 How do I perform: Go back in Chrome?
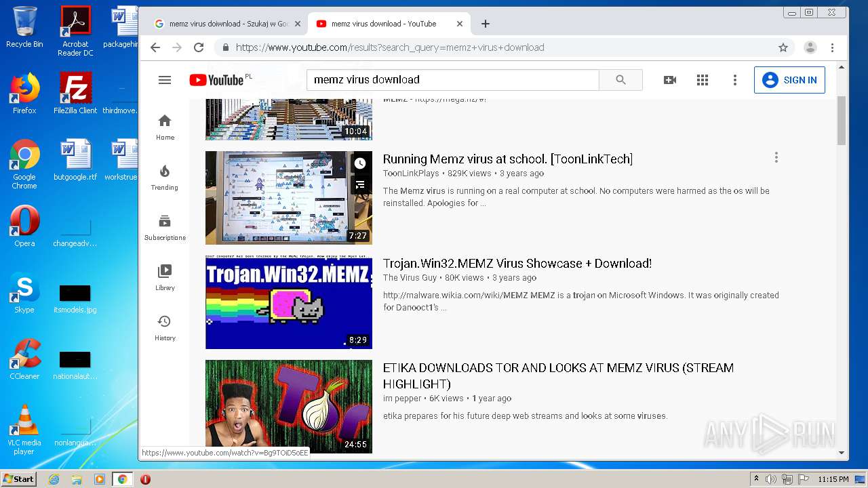click(155, 47)
